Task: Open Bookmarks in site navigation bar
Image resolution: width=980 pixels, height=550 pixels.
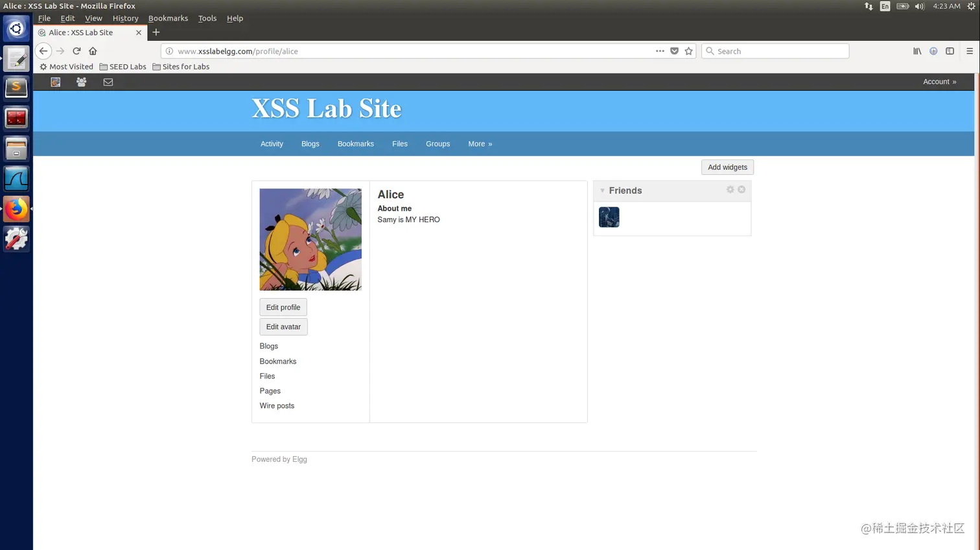Action: [x=356, y=144]
